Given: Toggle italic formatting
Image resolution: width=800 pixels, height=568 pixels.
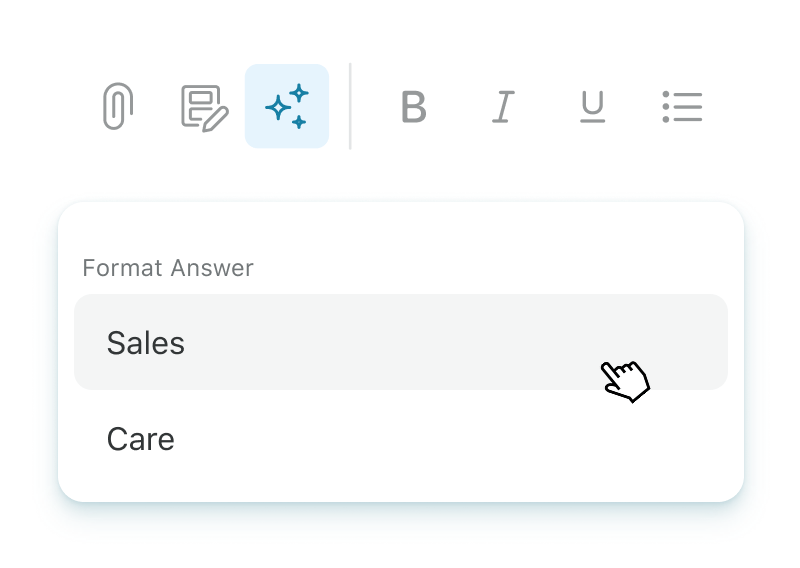Looking at the screenshot, I should point(503,107).
